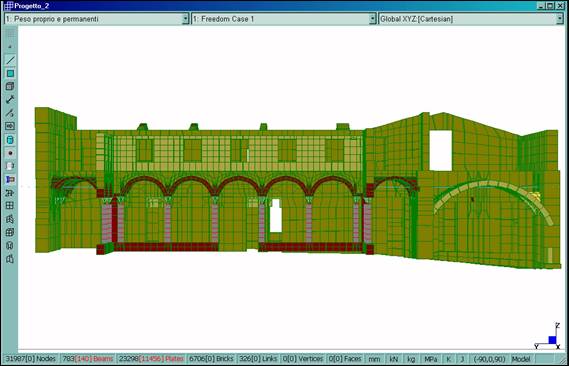Click the link element toolbar icon
The width and height of the screenshot is (569, 366).
tap(10, 99)
